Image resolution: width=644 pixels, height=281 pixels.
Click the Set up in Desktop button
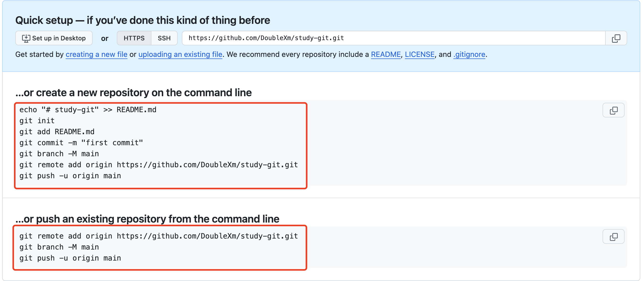[x=54, y=38]
